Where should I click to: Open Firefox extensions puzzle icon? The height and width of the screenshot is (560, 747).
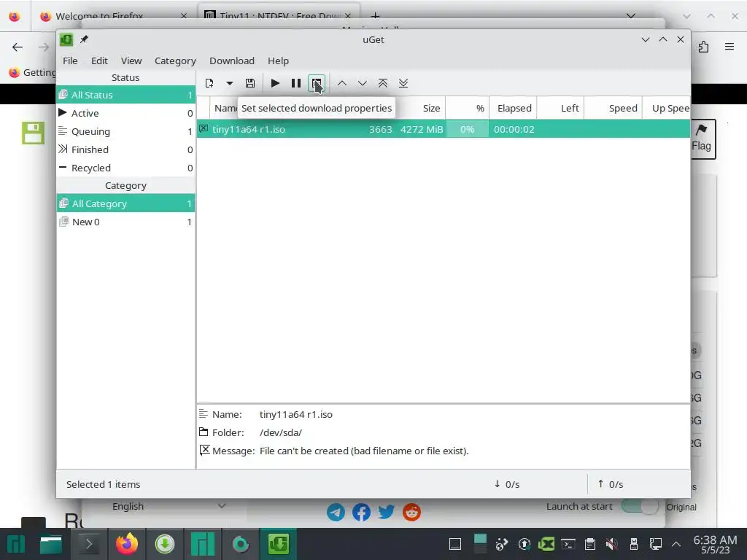704,47
